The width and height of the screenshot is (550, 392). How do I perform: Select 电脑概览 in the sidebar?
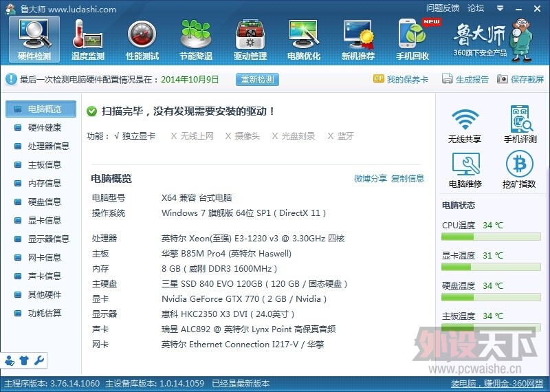[x=41, y=109]
